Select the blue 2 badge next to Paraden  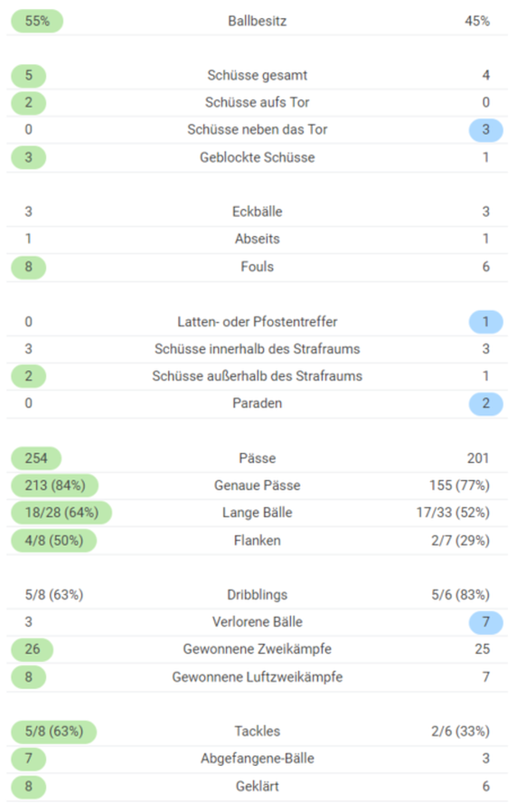(485, 403)
